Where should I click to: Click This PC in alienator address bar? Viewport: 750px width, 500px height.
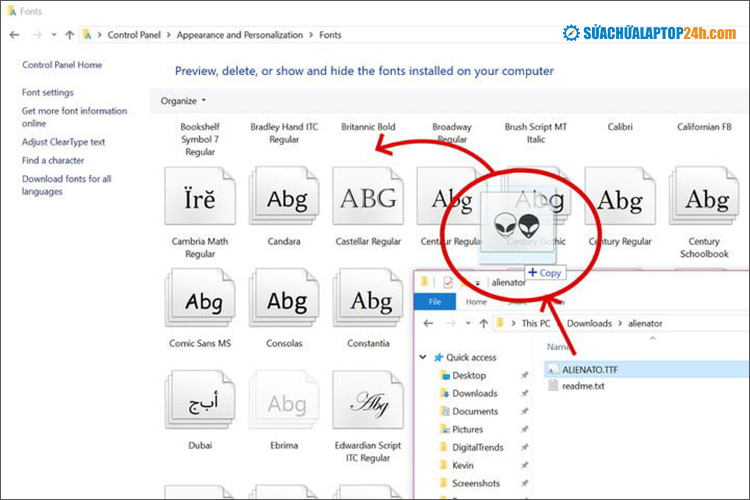[x=536, y=323]
